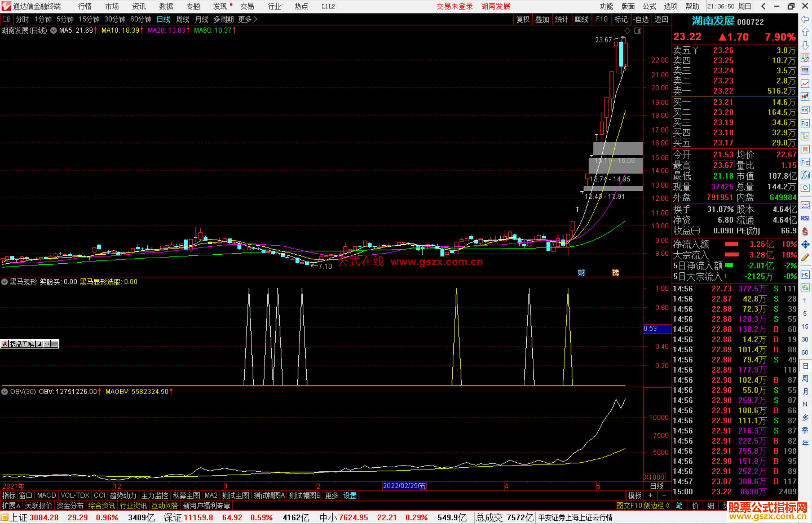Click the 叠加 overlay button

click(x=542, y=19)
